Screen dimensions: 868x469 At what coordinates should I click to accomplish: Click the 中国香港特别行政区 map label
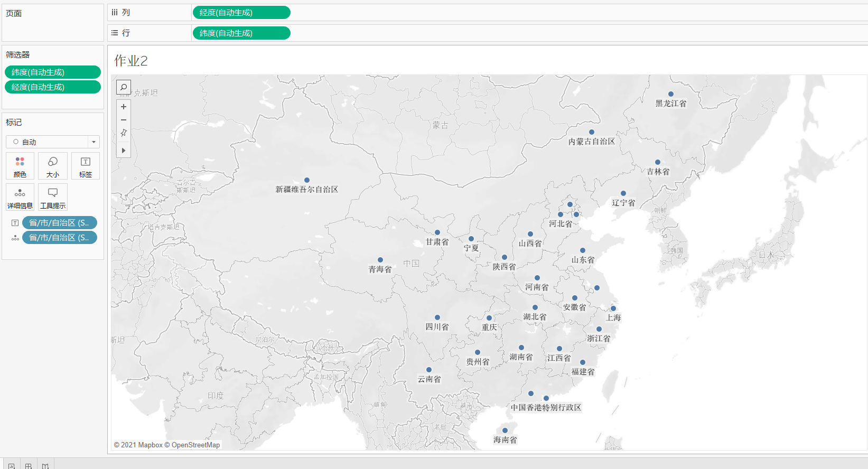tap(546, 408)
